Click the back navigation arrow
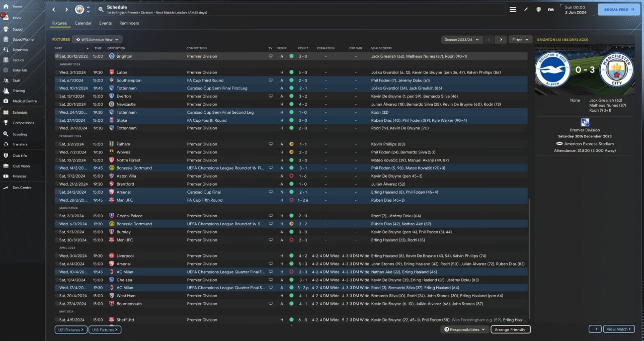Viewport: 644px width, 341px height. (x=54, y=10)
